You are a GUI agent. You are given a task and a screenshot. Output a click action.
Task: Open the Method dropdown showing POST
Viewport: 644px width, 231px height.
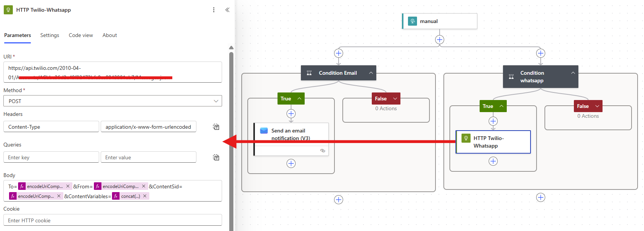[x=113, y=101]
